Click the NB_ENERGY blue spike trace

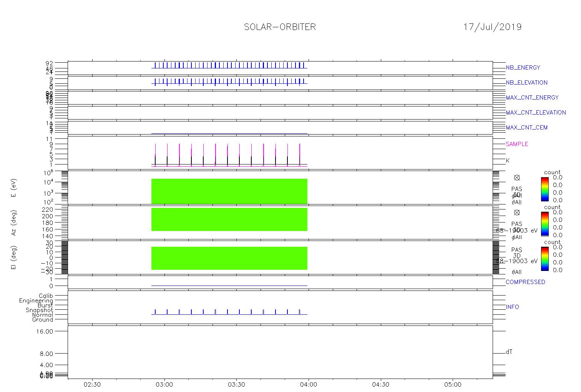[229, 65]
